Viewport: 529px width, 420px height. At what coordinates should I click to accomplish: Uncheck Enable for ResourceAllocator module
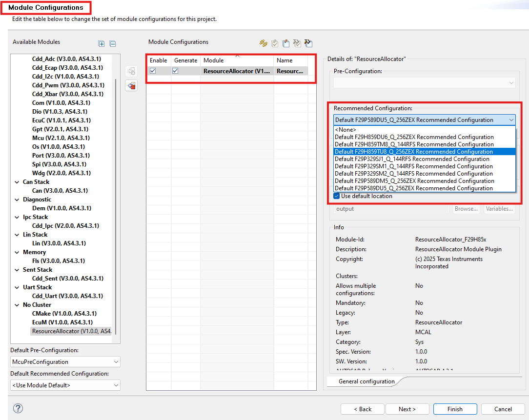153,71
